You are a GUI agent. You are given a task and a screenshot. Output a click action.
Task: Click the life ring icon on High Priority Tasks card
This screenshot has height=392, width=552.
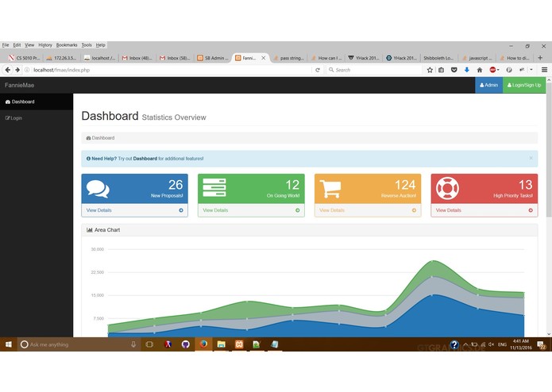coord(447,188)
